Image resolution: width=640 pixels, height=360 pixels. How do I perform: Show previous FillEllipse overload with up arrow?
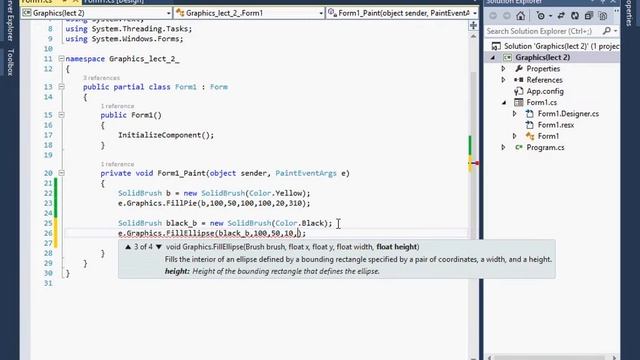[128, 247]
